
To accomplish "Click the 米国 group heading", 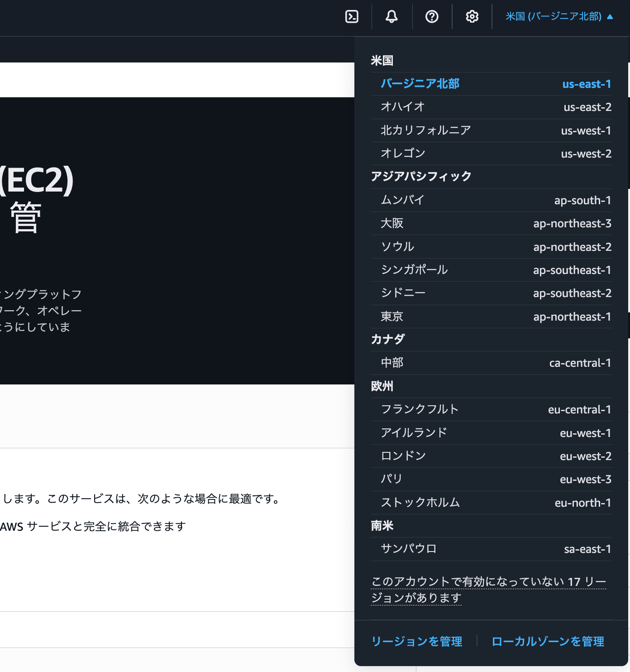I will 382,61.
